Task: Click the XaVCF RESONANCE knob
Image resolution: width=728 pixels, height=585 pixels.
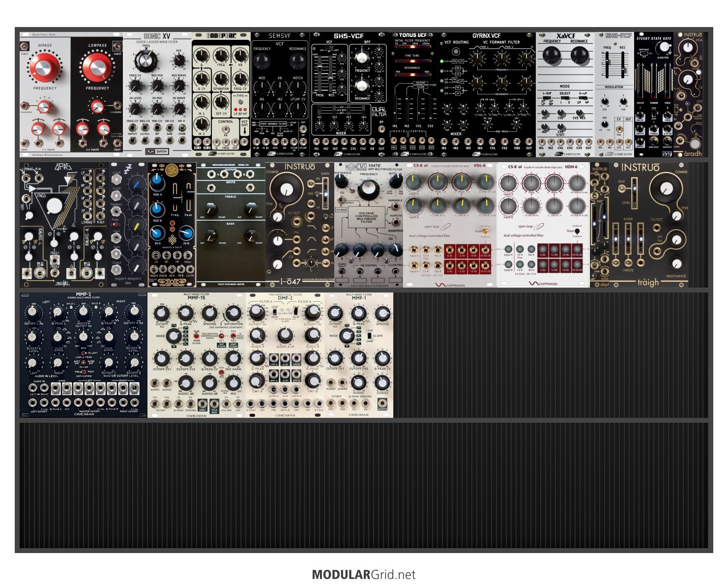Action: pyautogui.click(x=579, y=56)
